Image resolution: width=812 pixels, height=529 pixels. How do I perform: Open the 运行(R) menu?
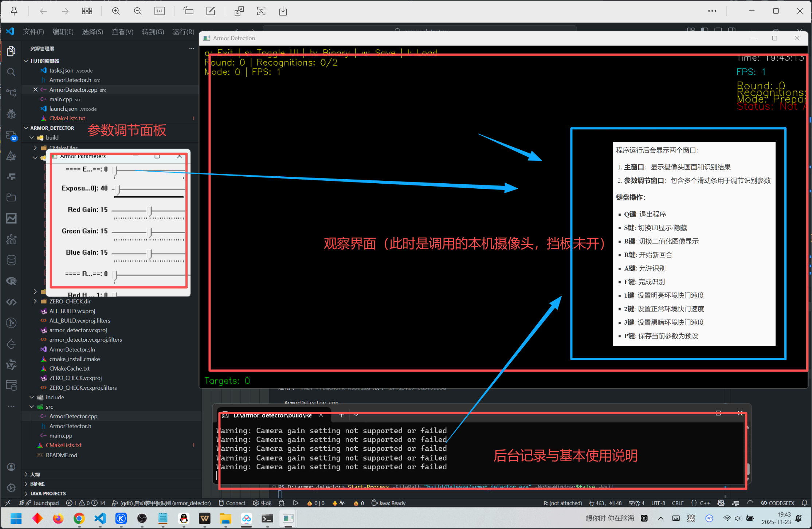183,32
